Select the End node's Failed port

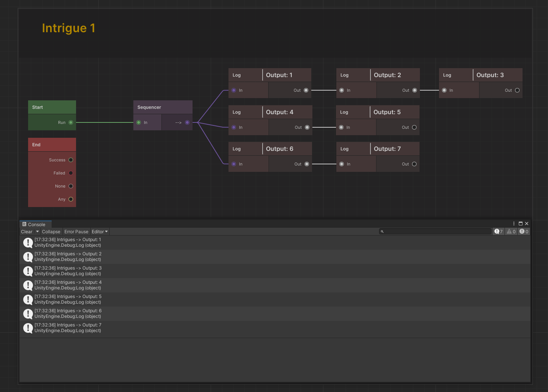tap(71, 173)
